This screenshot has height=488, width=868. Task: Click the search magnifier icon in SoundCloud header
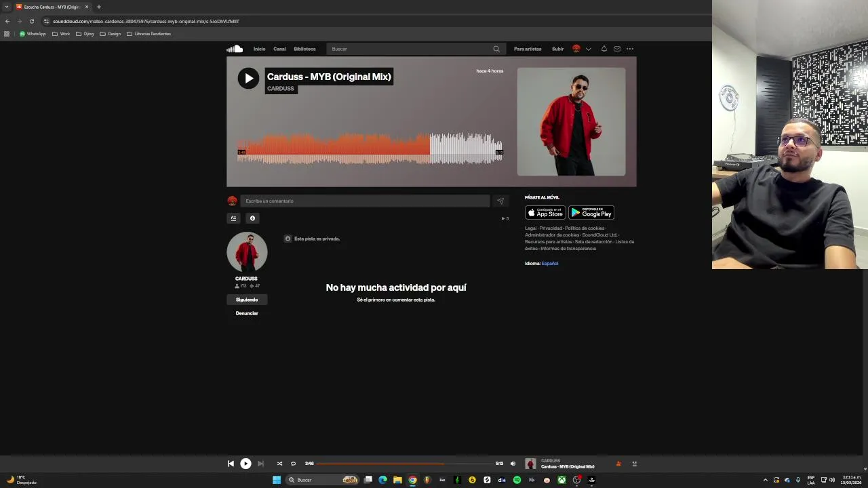pos(496,49)
